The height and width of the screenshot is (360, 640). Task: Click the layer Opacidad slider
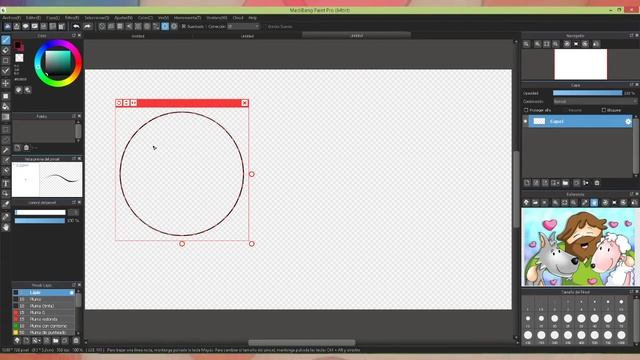tap(587, 93)
